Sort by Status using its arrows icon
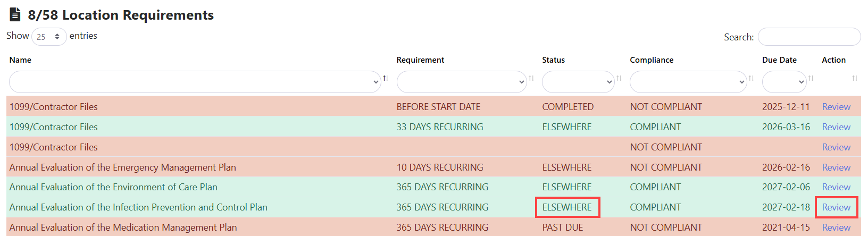Screen dimensions: 868x236 (619, 79)
